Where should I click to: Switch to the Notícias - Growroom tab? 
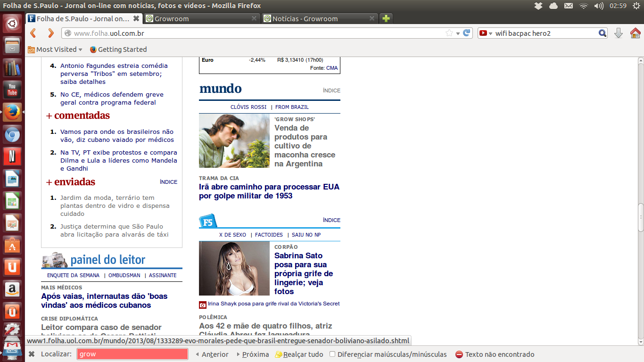[x=320, y=18]
